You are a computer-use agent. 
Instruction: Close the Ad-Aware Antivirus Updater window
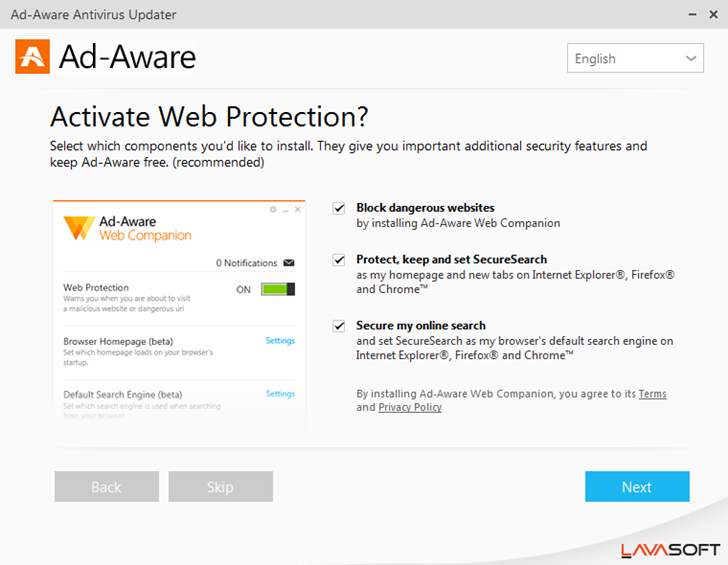(712, 14)
